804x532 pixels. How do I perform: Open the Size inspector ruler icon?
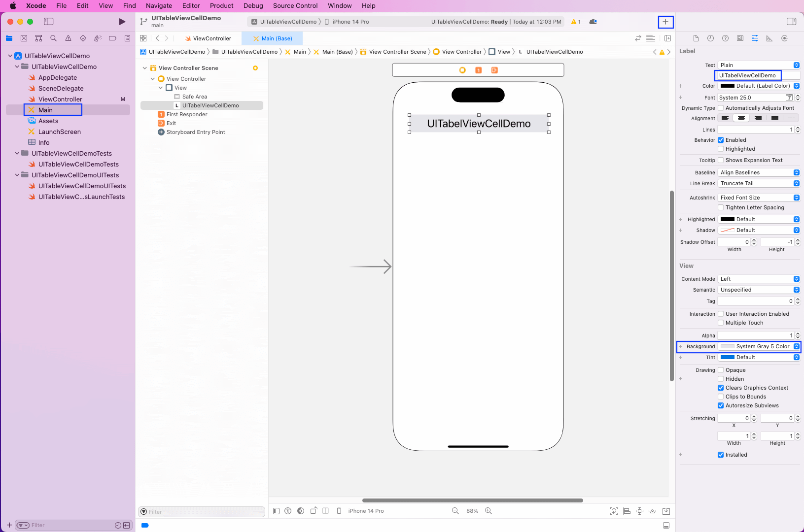[769, 38]
